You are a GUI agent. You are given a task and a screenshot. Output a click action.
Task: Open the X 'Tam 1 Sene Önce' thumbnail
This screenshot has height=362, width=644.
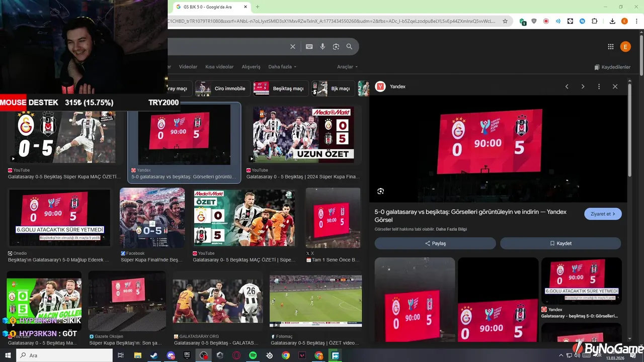click(333, 218)
